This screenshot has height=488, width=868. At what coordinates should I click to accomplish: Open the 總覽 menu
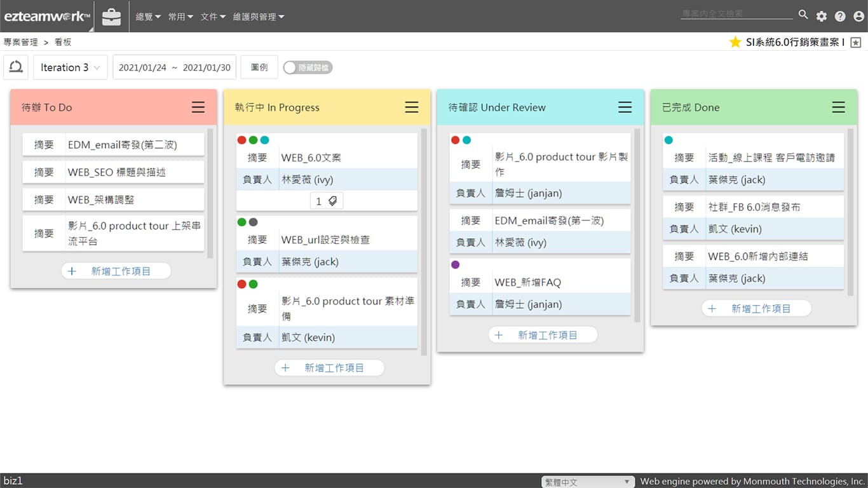148,17
